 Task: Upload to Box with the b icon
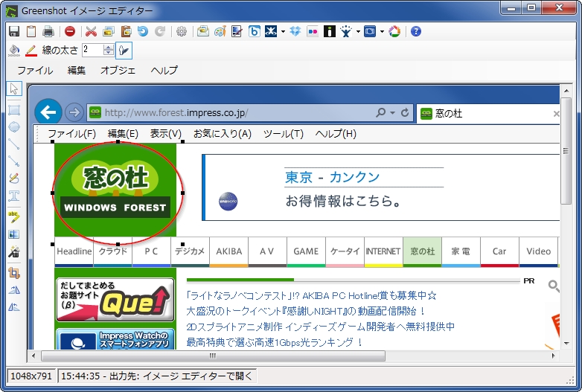pyautogui.click(x=255, y=31)
